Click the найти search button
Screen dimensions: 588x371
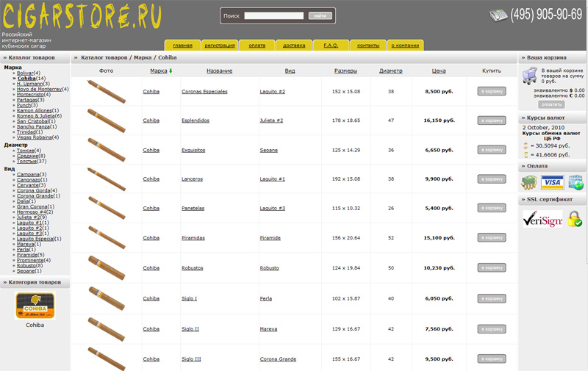click(x=320, y=15)
